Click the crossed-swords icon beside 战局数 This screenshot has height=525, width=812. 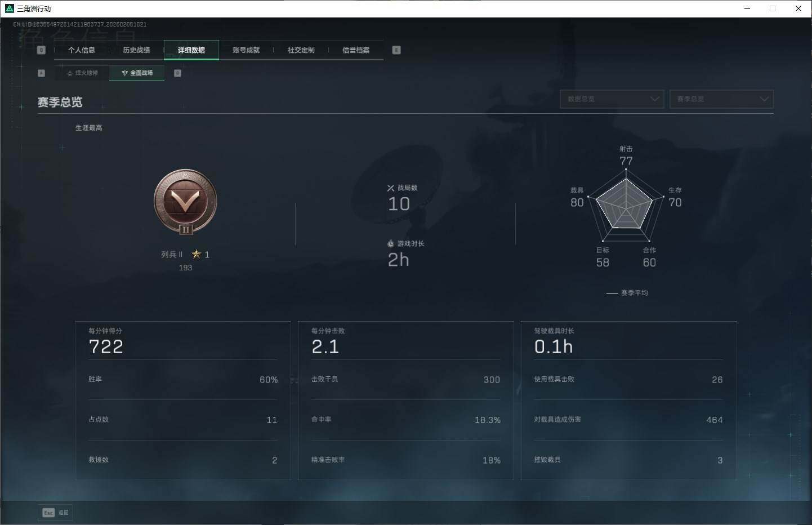(391, 188)
